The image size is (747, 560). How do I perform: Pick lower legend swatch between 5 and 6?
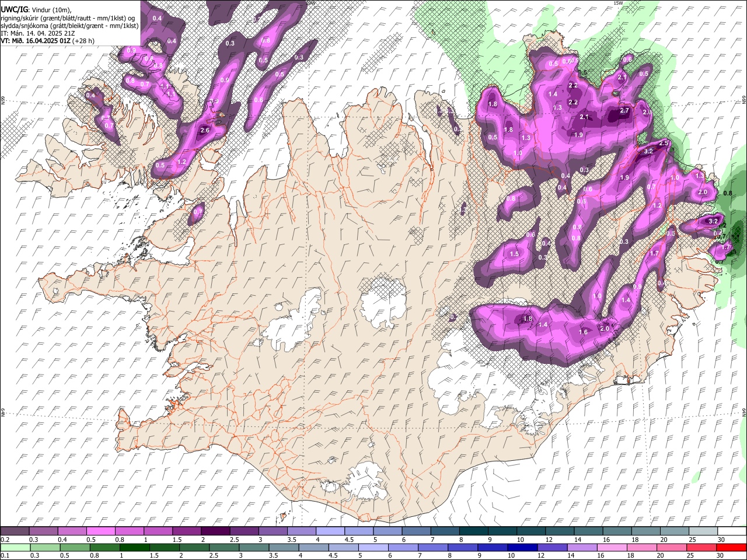(x=373, y=547)
